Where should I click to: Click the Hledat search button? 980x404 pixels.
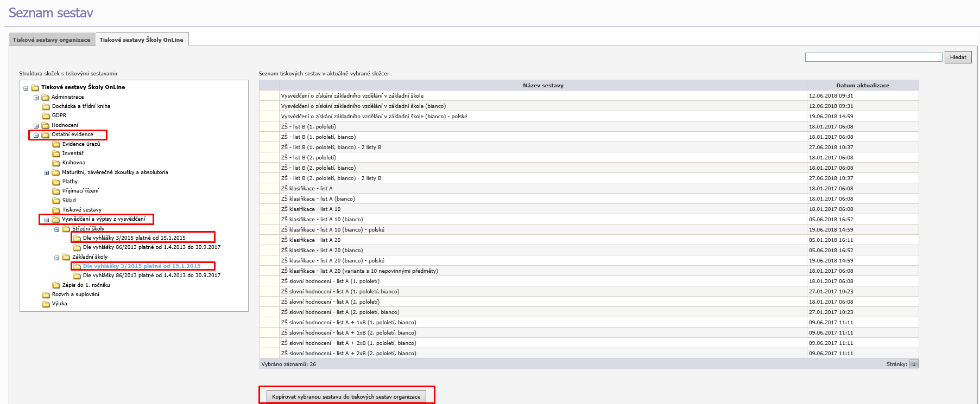(x=958, y=57)
